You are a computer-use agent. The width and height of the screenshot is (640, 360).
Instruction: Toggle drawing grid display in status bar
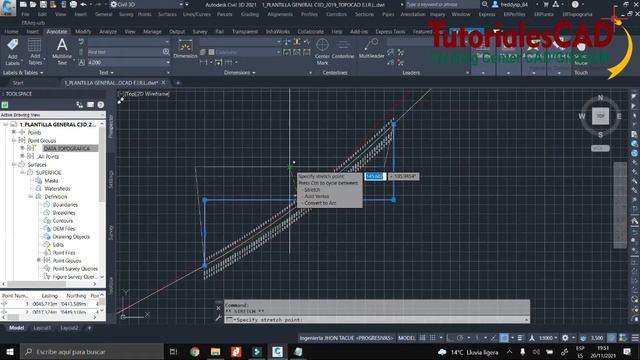coord(423,338)
